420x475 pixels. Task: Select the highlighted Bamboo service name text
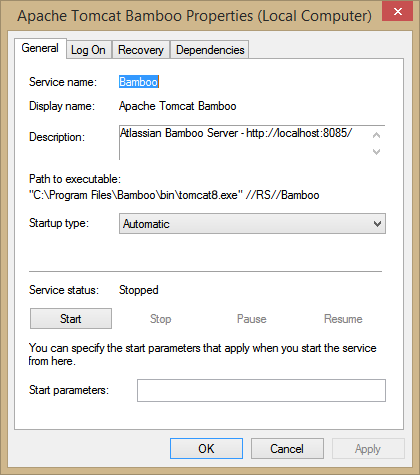(139, 82)
